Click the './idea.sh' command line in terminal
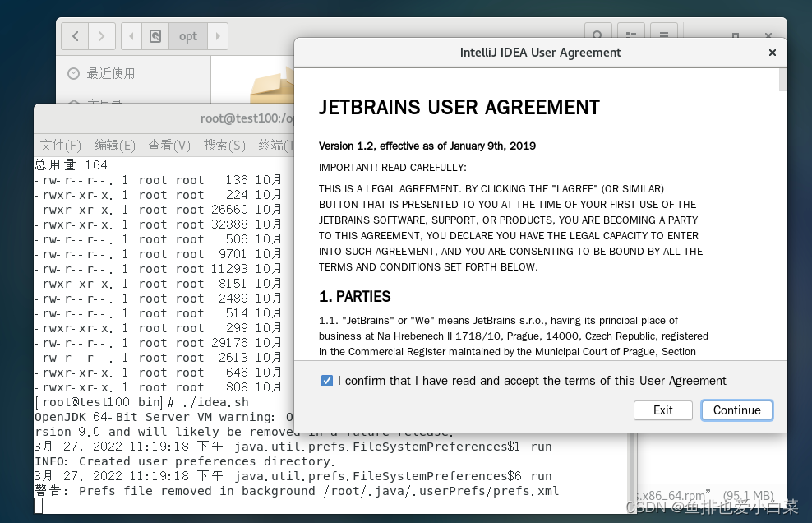Viewport: 812px width, 523px height. click(141, 402)
